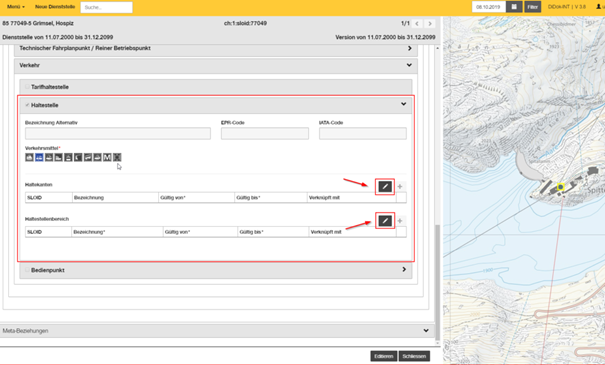
Task: Click the IATA-Code input field
Action: point(363,133)
